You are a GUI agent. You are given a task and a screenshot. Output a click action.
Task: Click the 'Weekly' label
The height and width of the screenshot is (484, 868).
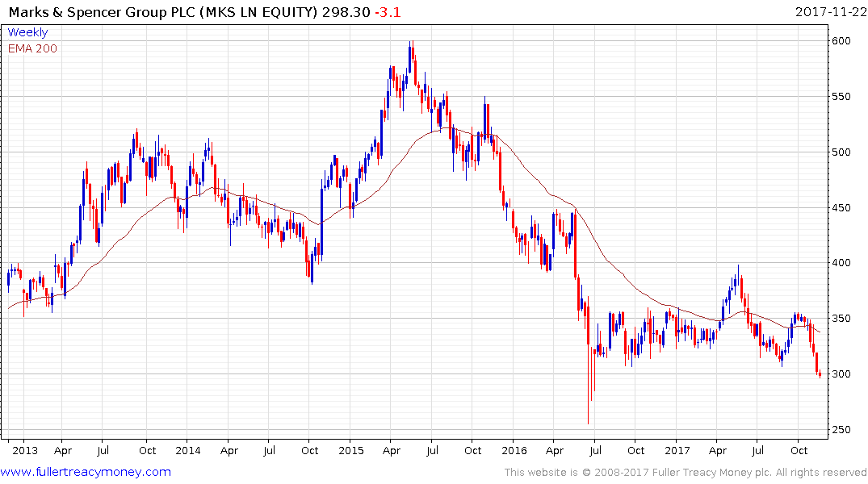click(27, 32)
